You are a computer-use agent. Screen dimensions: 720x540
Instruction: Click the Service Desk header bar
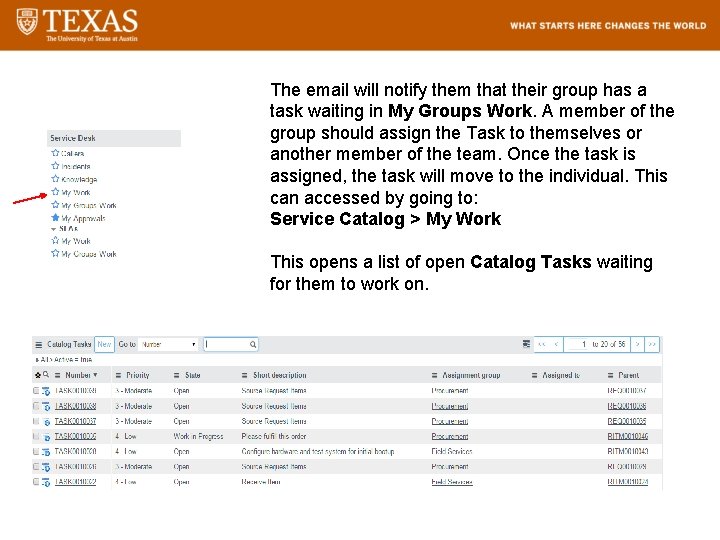click(114, 138)
